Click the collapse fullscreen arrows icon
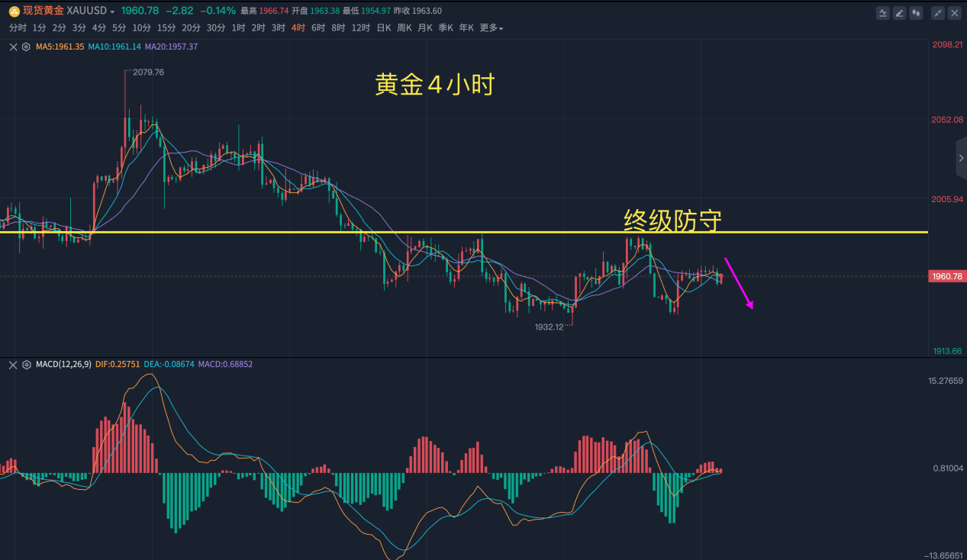 coord(938,12)
